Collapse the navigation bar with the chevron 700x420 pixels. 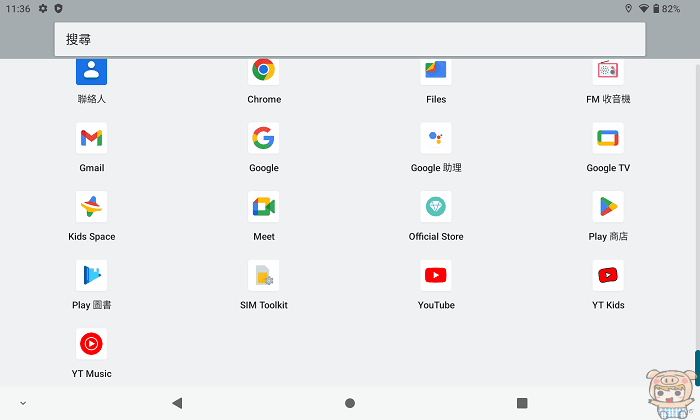[x=23, y=403]
